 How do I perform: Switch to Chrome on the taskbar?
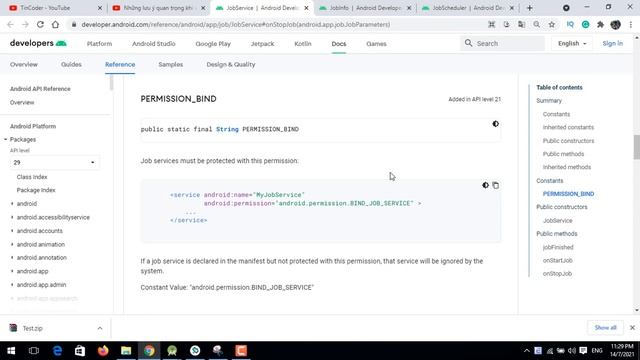[149, 351]
